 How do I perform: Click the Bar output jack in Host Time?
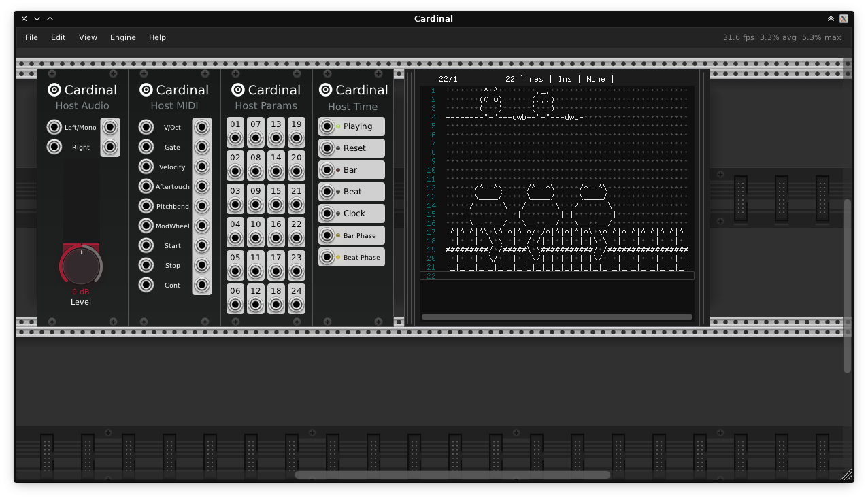[x=327, y=170]
